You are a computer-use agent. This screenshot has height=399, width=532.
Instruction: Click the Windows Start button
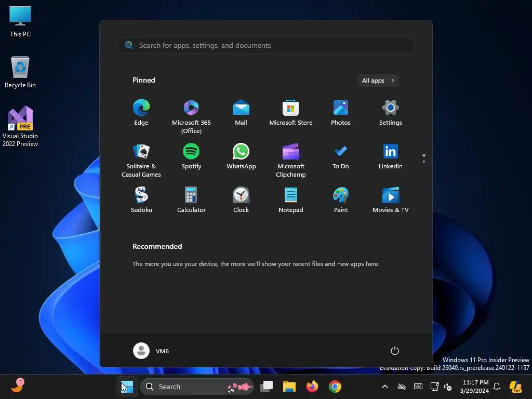127,387
